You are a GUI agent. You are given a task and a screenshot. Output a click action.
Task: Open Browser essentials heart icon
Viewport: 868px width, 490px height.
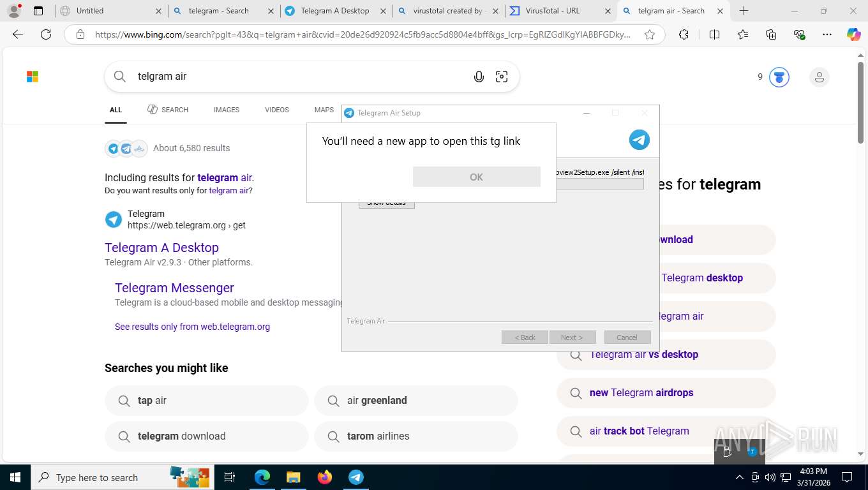pyautogui.click(x=799, y=34)
